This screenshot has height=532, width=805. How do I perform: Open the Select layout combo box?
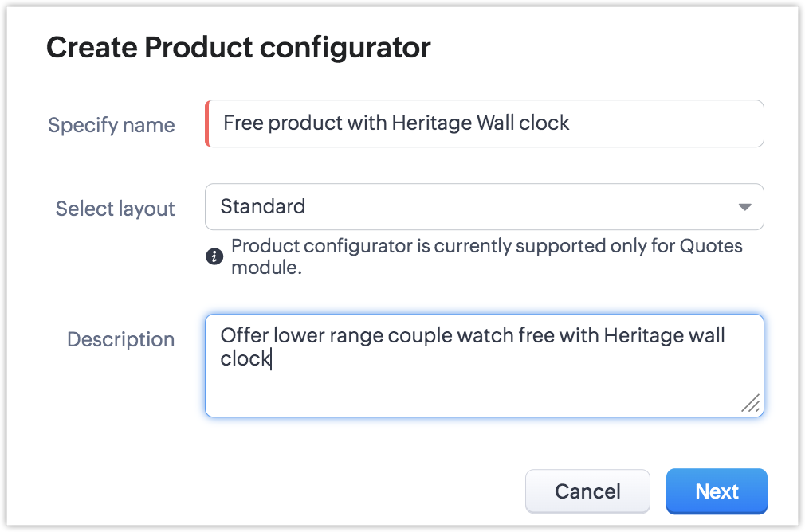(x=484, y=207)
